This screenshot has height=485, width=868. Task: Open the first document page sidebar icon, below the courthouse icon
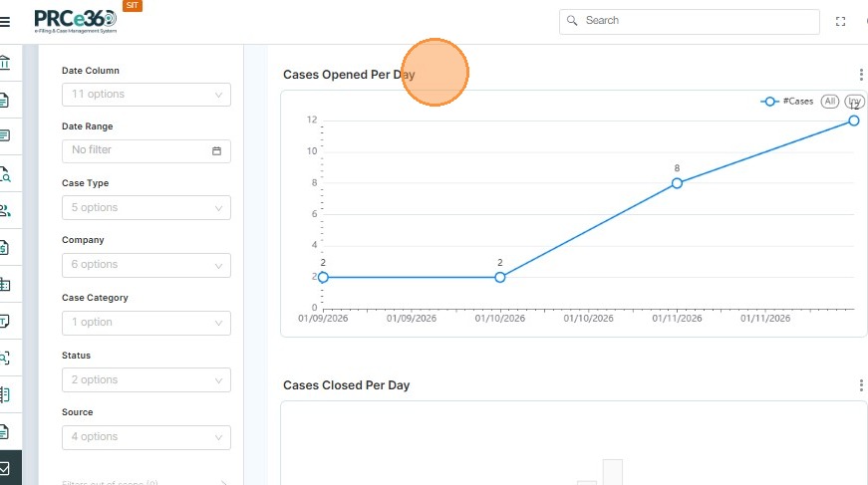(x=4, y=101)
